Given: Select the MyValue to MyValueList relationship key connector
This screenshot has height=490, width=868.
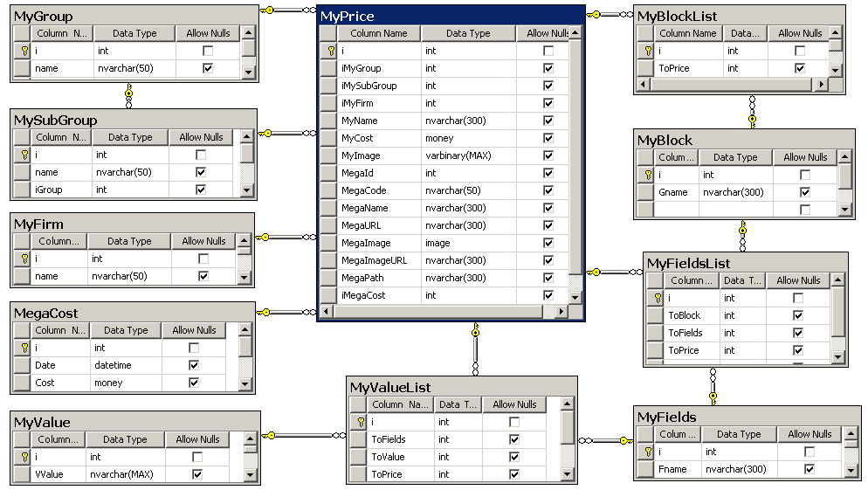Looking at the screenshot, I should tap(304, 436).
